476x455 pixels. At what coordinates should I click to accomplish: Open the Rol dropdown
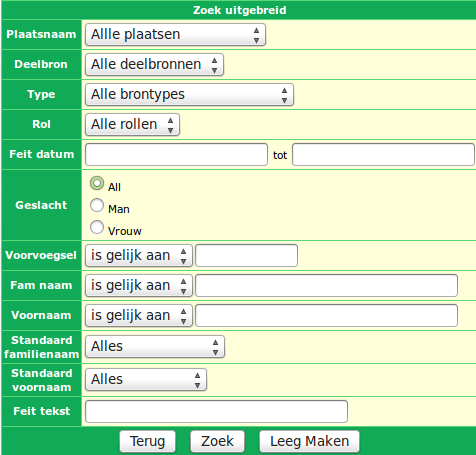coord(132,124)
